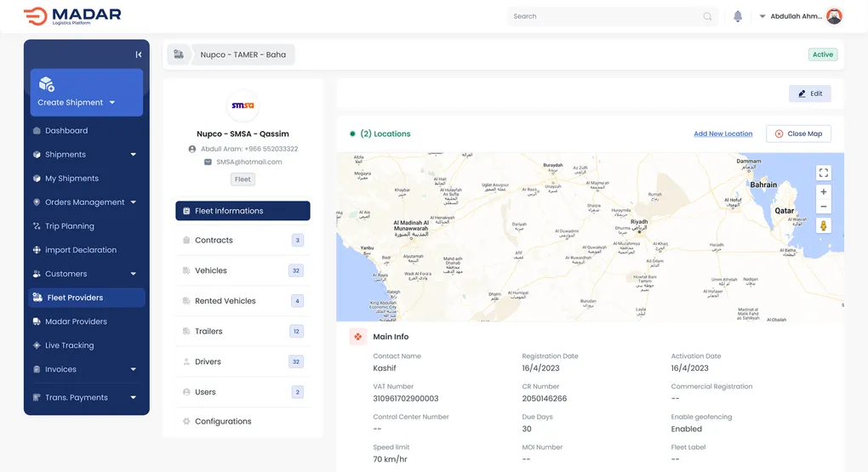Image resolution: width=868 pixels, height=472 pixels.
Task: Expand the Shipments submenu arrow
Action: coord(134,155)
